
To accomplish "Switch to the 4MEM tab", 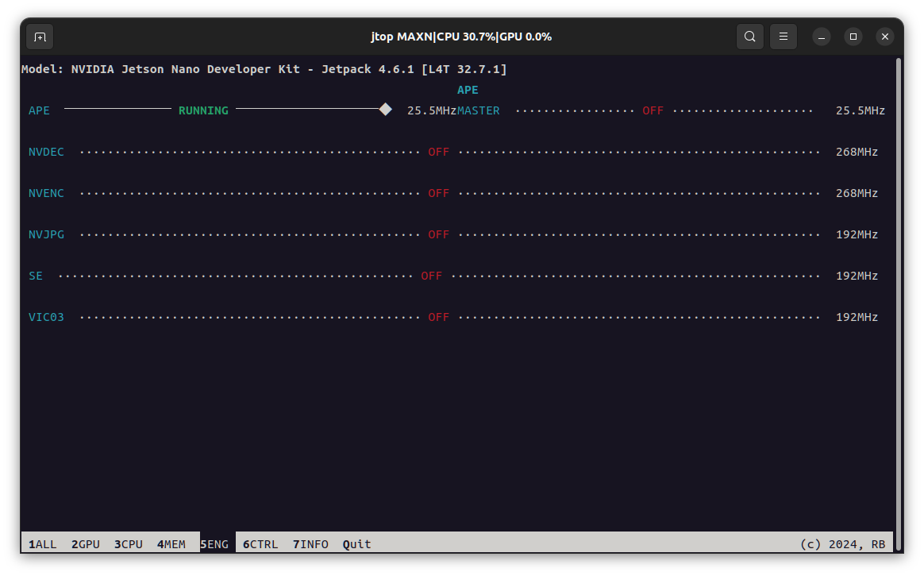I will pos(171,544).
